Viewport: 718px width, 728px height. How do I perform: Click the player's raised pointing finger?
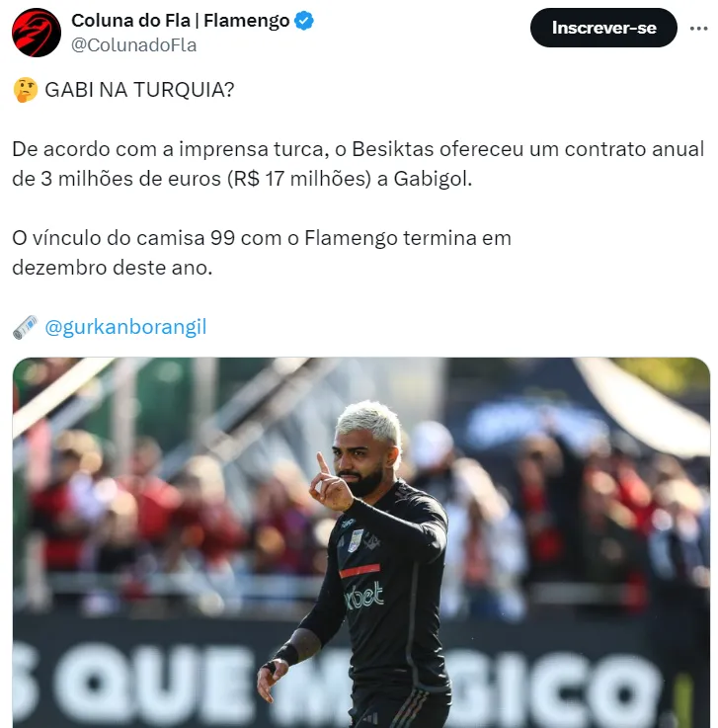pyautogui.click(x=323, y=463)
